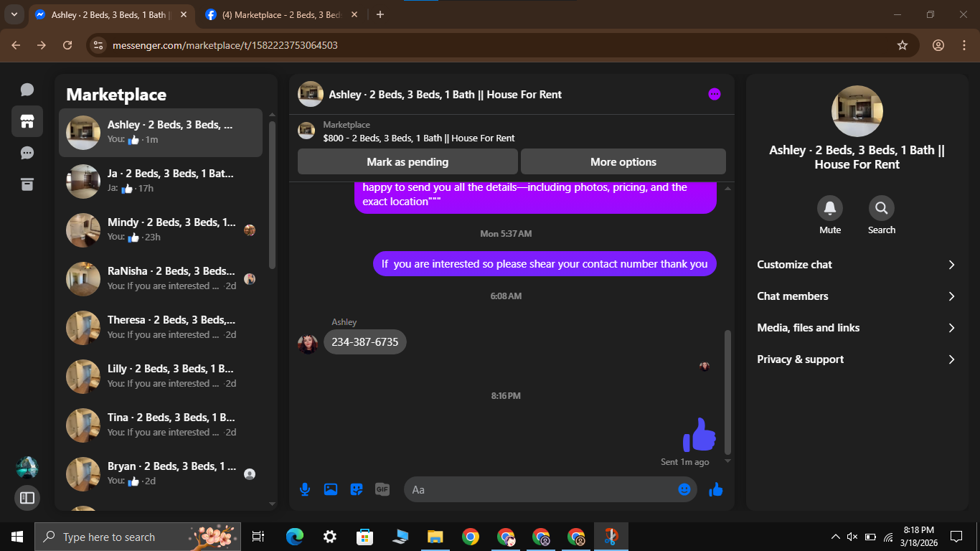
Task: Select the Marketplace storefront sidebar icon
Action: 27,121
